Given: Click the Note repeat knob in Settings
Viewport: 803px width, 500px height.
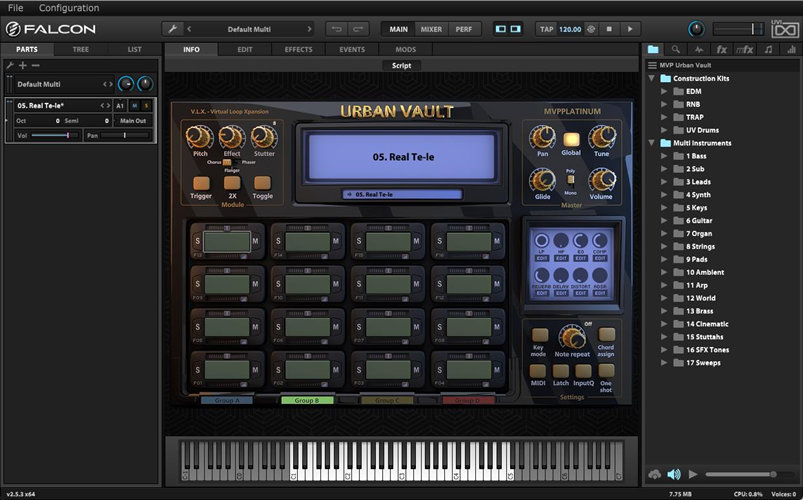Looking at the screenshot, I should (x=572, y=337).
